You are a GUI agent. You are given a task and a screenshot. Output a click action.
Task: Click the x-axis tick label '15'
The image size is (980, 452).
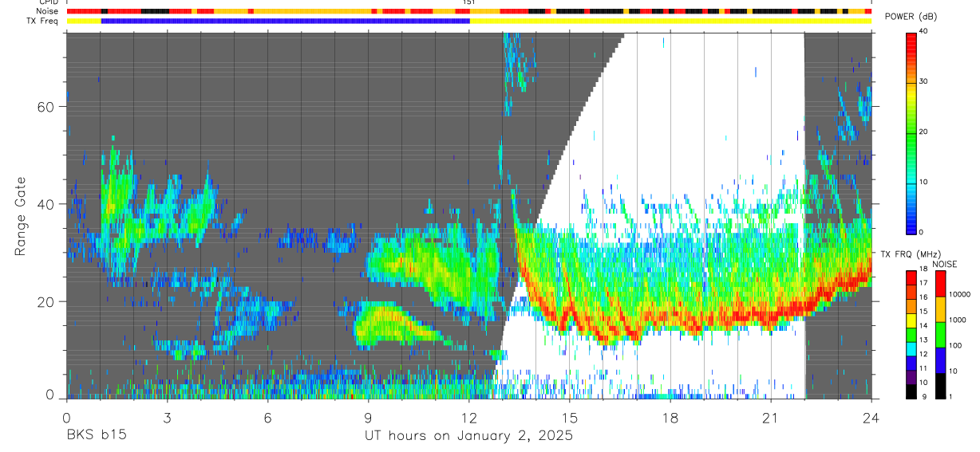point(570,418)
